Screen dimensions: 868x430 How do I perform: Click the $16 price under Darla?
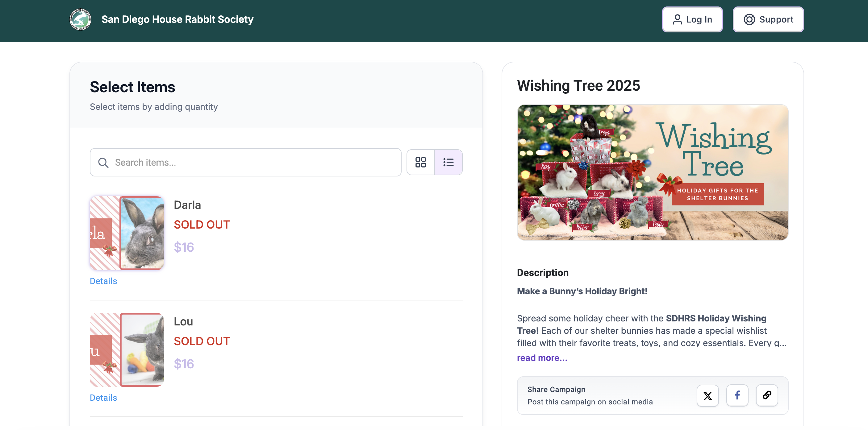coord(184,247)
